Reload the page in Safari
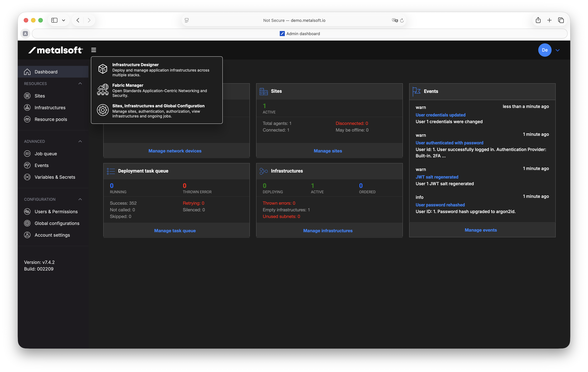Screen dimensions: 588x372 (x=402, y=21)
